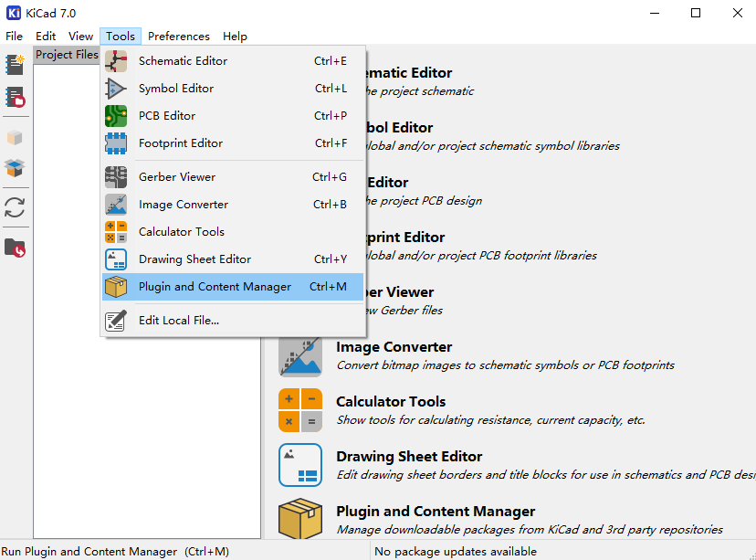Choose Schematic Editor from Tools menu
756x560 pixels.
click(x=233, y=61)
